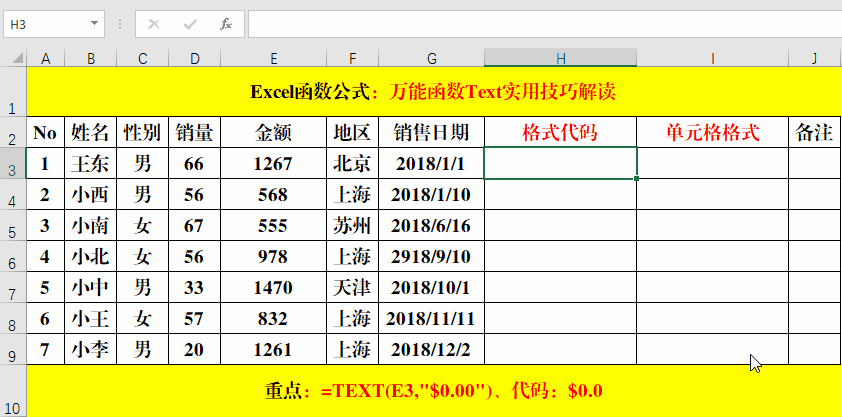Select column H header
This screenshot has width=842, height=417.
(561, 58)
